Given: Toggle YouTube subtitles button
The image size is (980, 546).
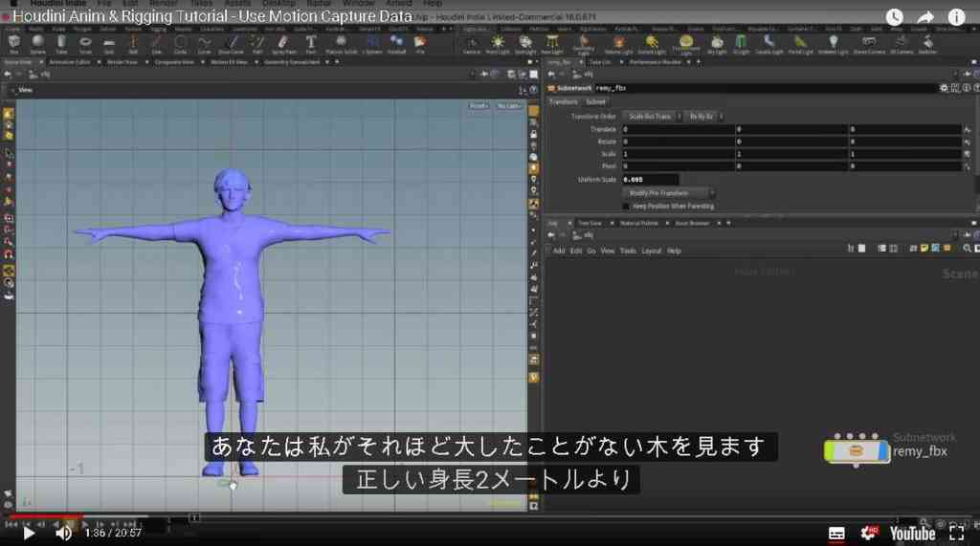Looking at the screenshot, I should pyautogui.click(x=836, y=533).
